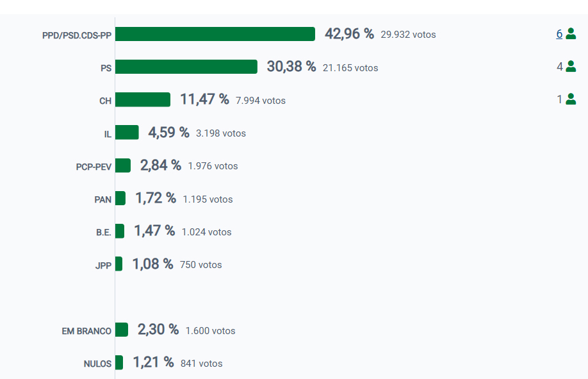
Task: Select the IL green result bar
Action: (127, 132)
